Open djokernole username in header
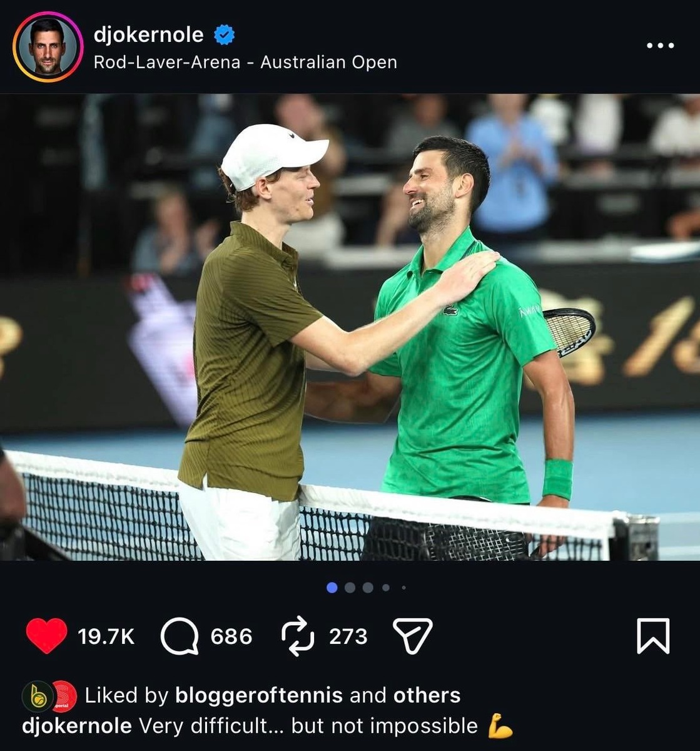The width and height of the screenshot is (700, 751). (148, 35)
